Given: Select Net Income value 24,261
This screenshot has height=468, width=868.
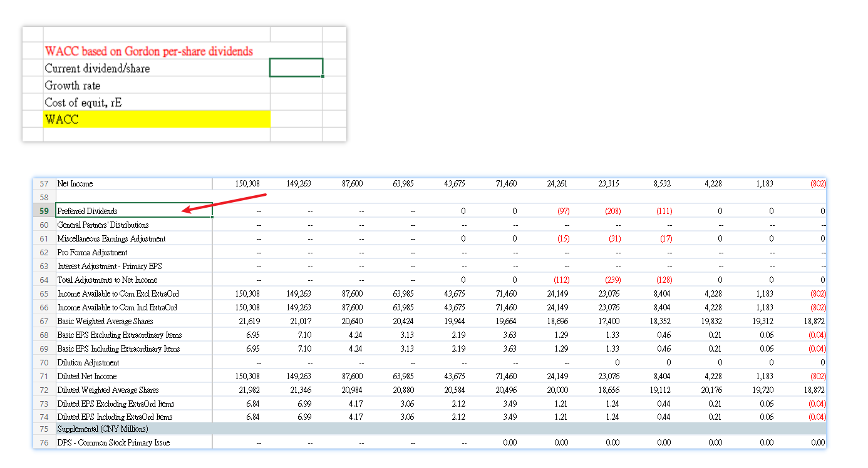Looking at the screenshot, I should tap(558, 184).
